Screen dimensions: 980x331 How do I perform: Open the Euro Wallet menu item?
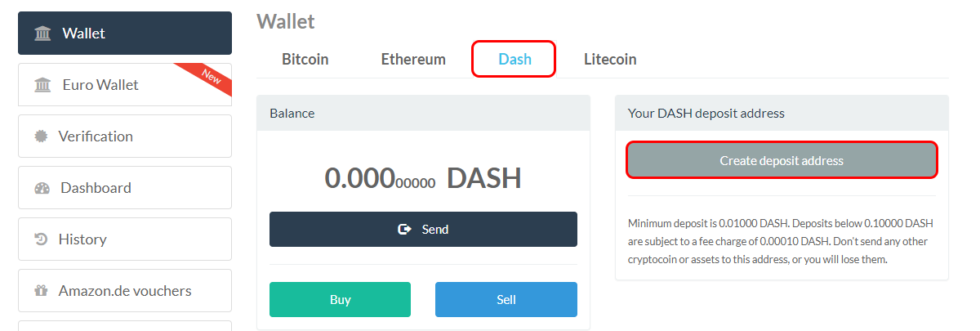pyautogui.click(x=125, y=85)
